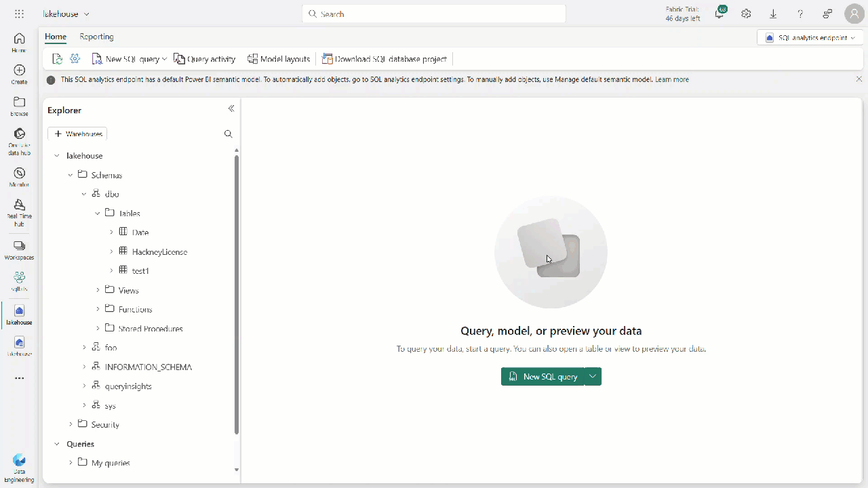Select the Date table name
This screenshot has height=488, width=868.
coord(140,232)
